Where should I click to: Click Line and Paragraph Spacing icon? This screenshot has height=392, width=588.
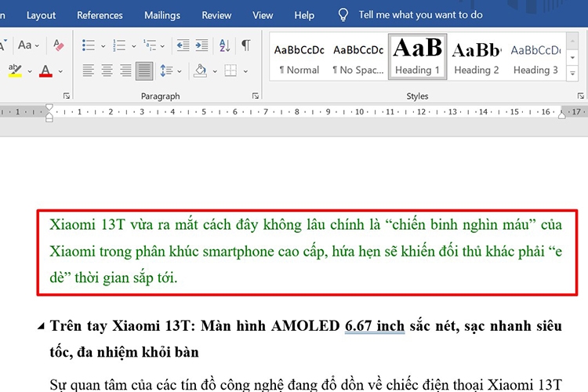click(166, 71)
